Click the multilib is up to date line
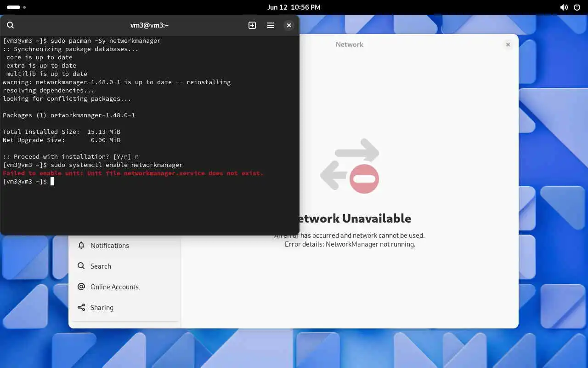This screenshot has height=368, width=588. pos(46,74)
